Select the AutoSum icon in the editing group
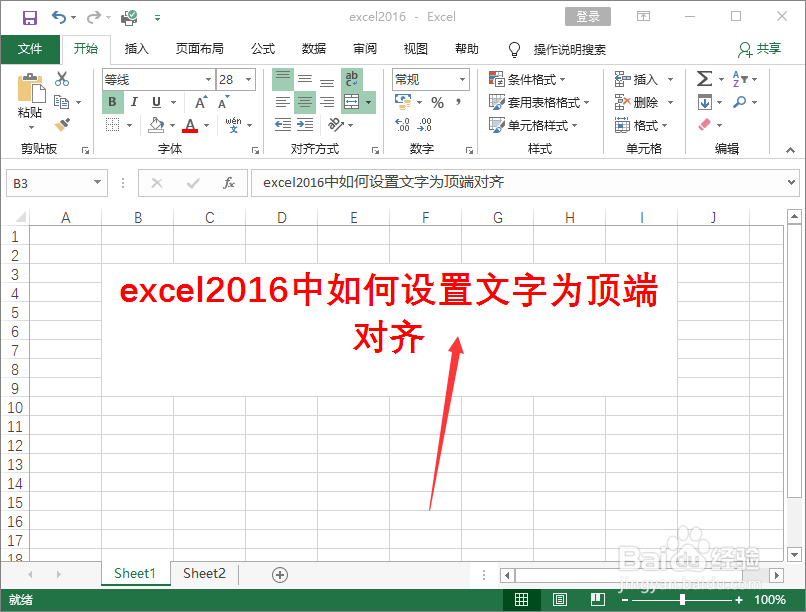 [704, 77]
